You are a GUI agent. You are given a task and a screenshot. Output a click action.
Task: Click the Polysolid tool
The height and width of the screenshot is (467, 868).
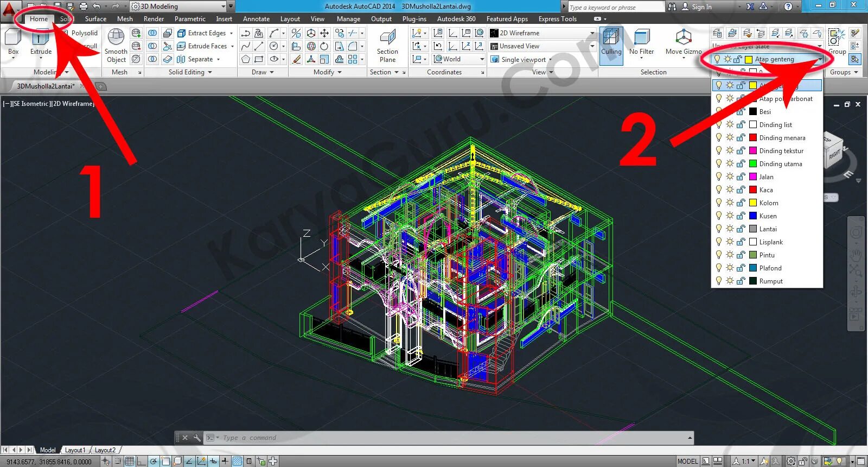click(x=80, y=33)
